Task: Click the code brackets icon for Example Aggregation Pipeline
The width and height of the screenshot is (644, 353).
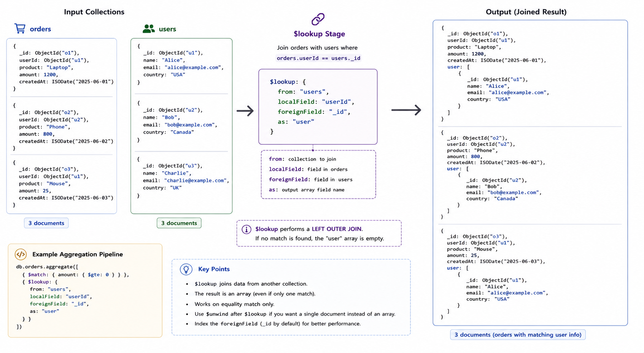Action: click(x=21, y=254)
